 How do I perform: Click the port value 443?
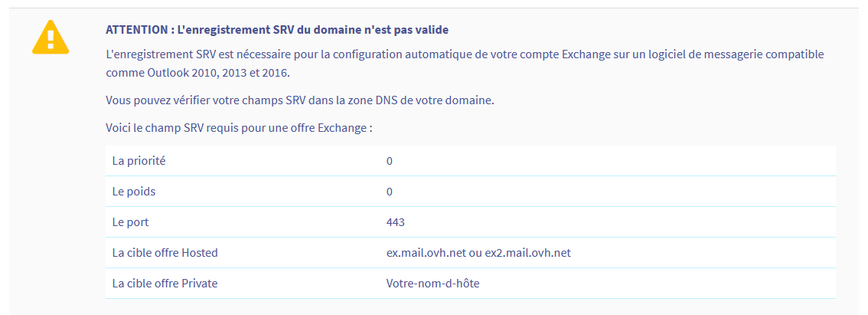point(396,222)
